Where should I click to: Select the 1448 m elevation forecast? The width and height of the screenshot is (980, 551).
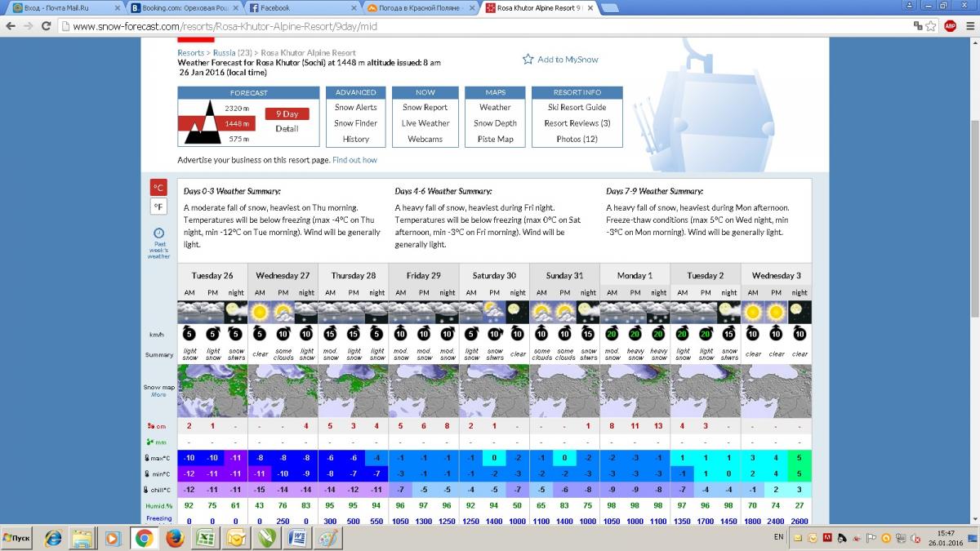(237, 123)
